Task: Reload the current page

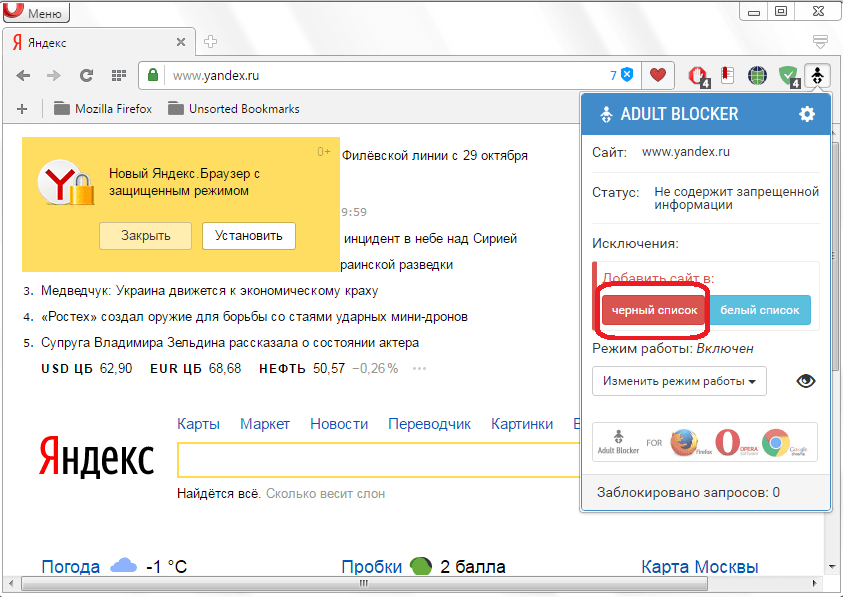Action: point(86,76)
